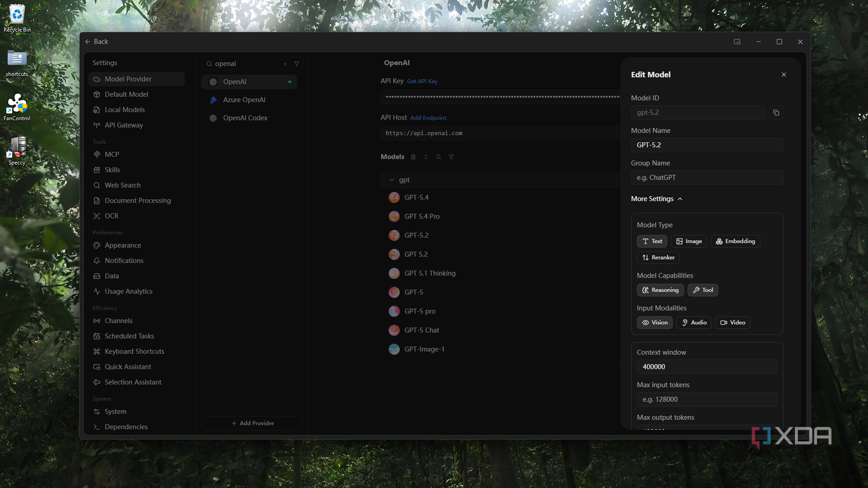868x488 pixels.
Task: Click the API Host field
Action: [x=501, y=134]
